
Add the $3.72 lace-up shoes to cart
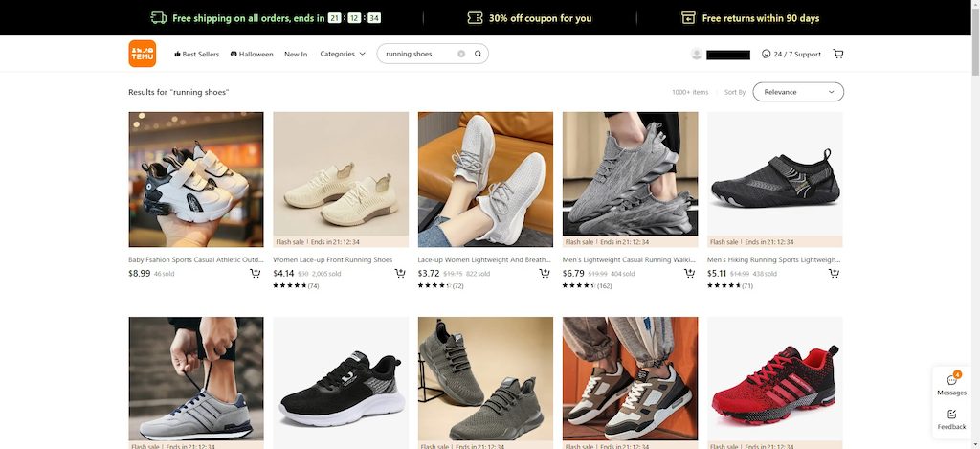point(545,273)
